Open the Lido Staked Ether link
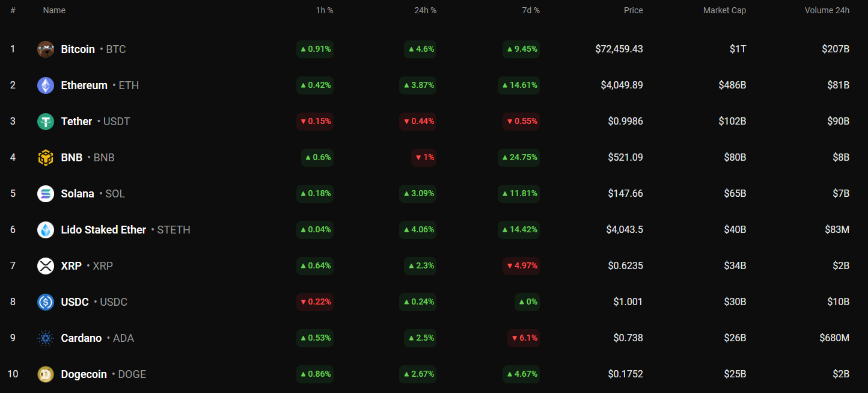Image resolution: width=868 pixels, height=393 pixels. click(x=103, y=230)
